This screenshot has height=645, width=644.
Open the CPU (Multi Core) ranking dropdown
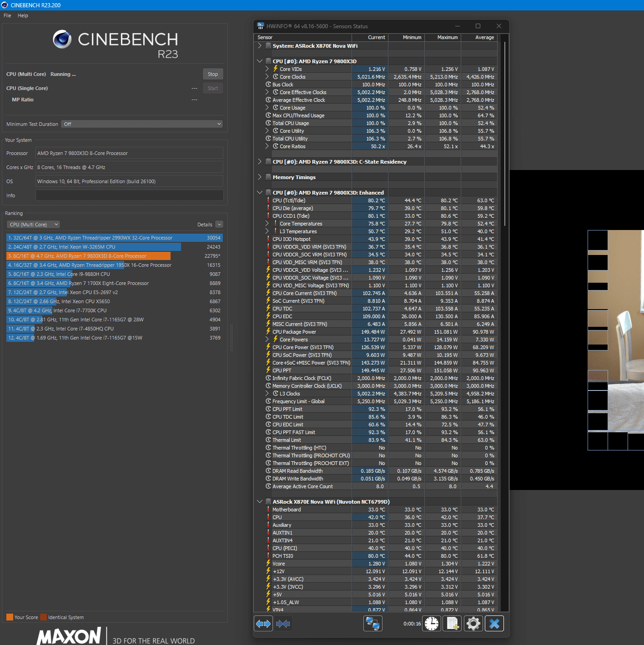pos(34,225)
